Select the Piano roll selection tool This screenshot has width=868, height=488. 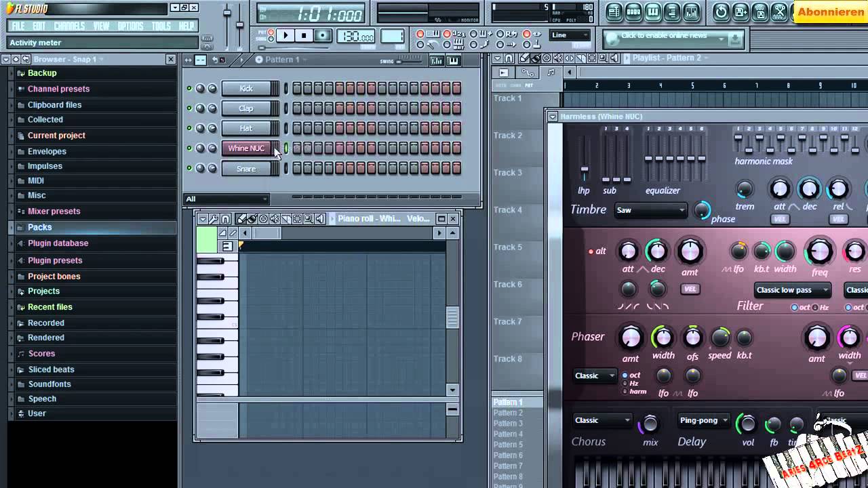(297, 219)
